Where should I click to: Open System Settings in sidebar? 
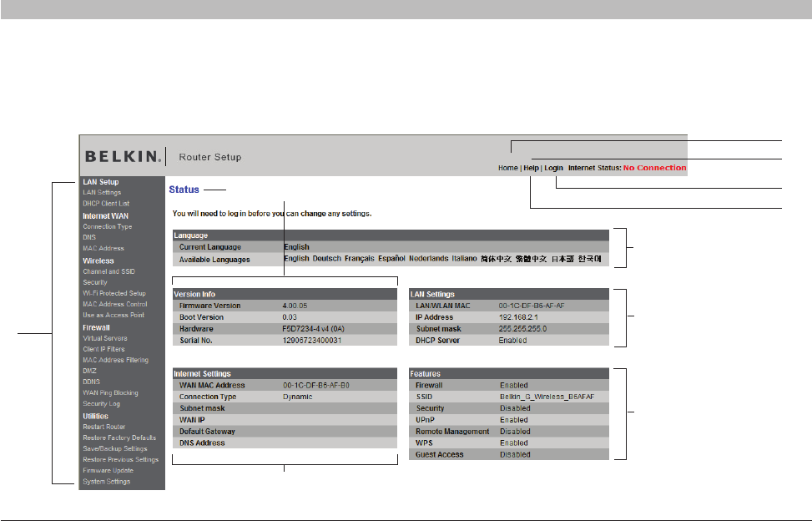(106, 482)
